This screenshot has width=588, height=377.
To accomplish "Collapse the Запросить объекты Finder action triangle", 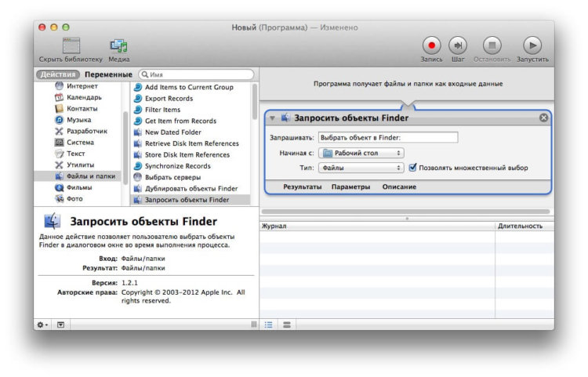I will (x=272, y=118).
